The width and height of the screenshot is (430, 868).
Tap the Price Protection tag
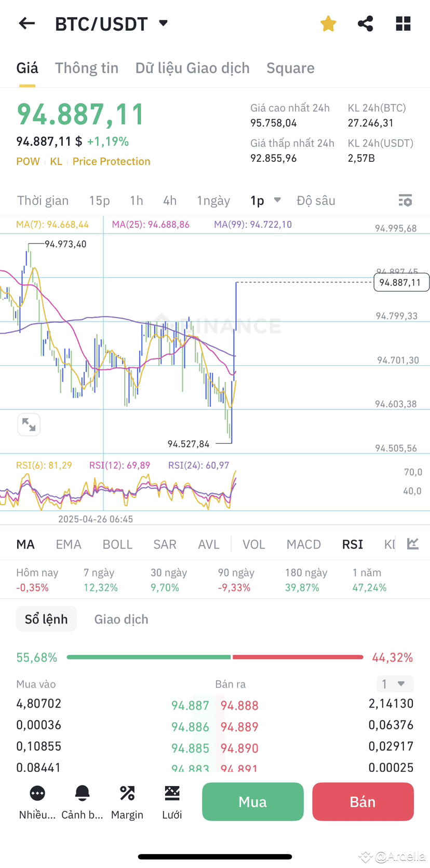click(111, 161)
